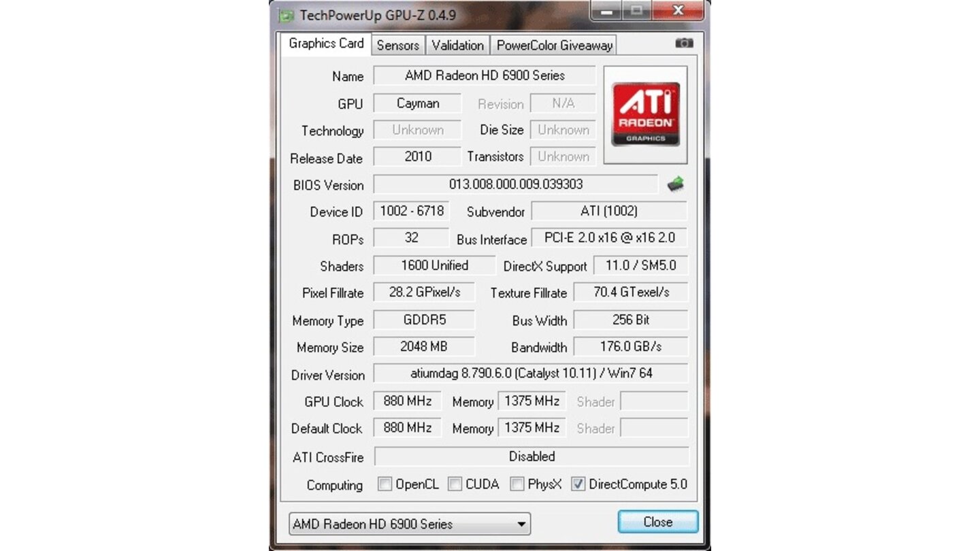
Task: Click the "ATI CrossFire" label
Action: coord(328,457)
